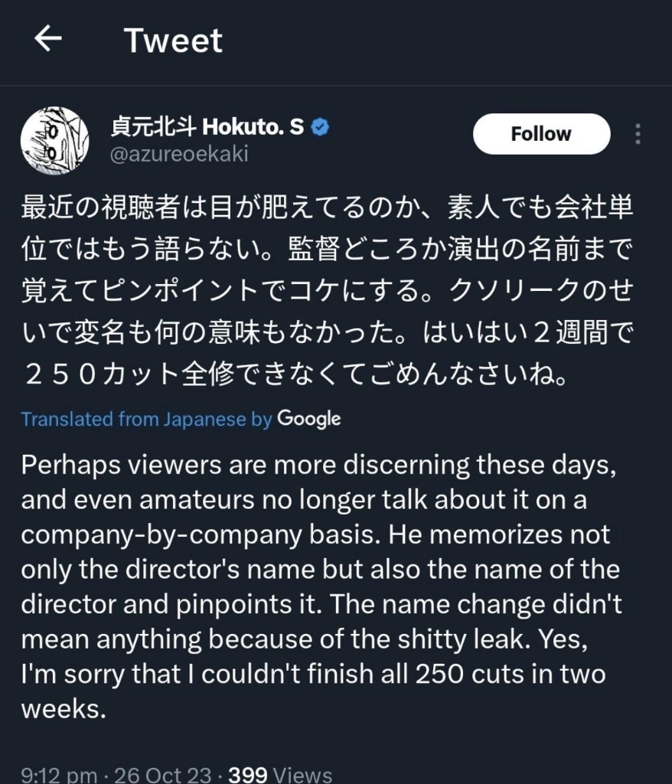Click the Tweet header title

coord(174,40)
